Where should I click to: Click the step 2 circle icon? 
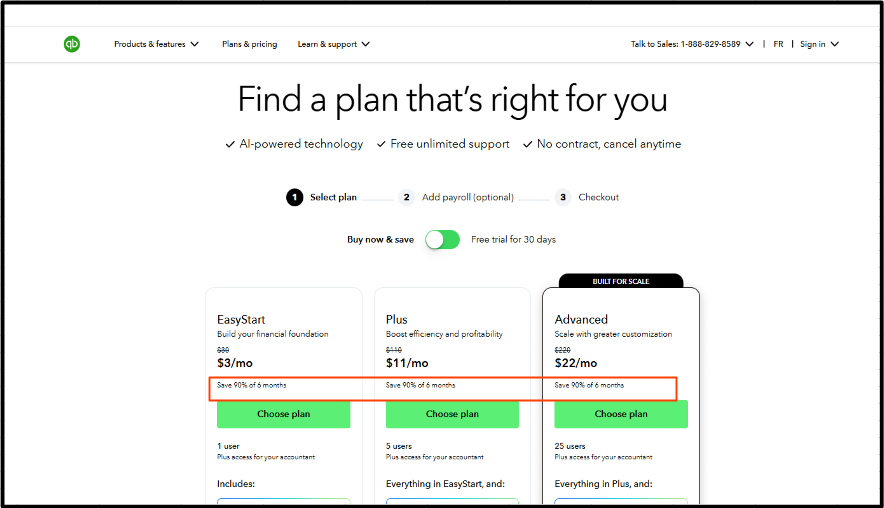406,197
